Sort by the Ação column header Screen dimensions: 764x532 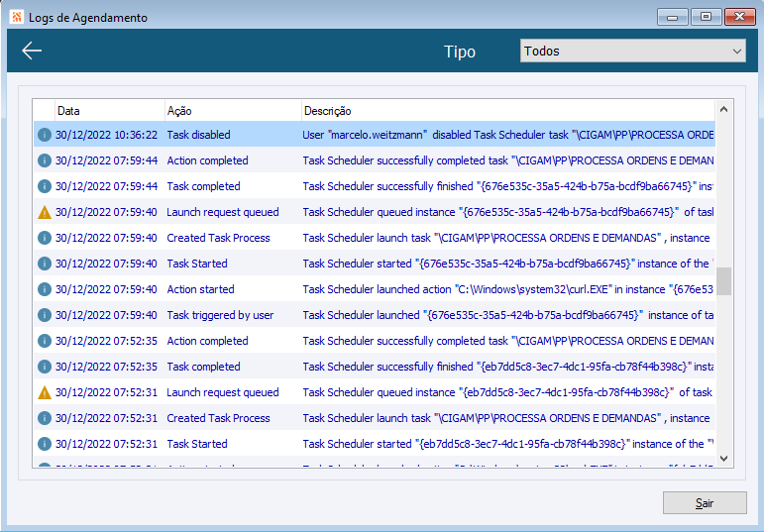click(233, 111)
